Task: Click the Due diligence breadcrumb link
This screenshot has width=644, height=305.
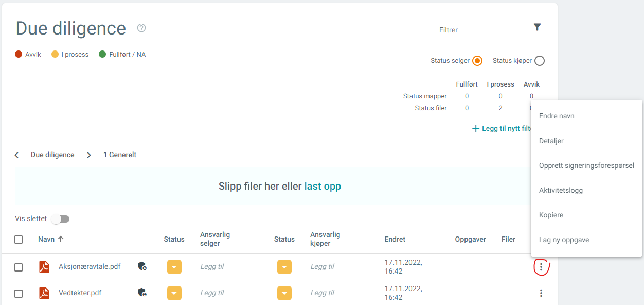Action: (52, 155)
